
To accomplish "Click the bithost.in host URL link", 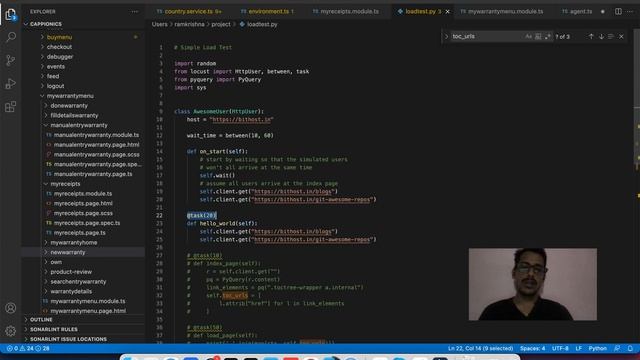I will [242, 120].
